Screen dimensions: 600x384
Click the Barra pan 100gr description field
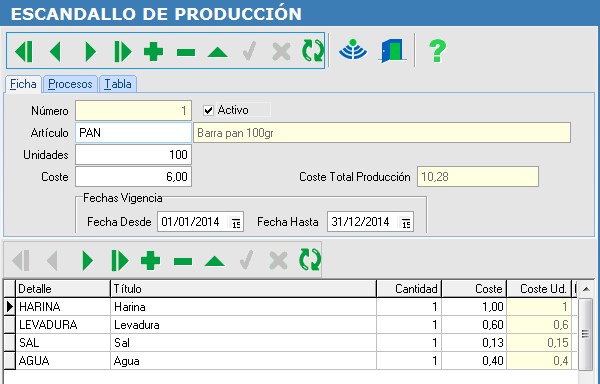pos(382,133)
